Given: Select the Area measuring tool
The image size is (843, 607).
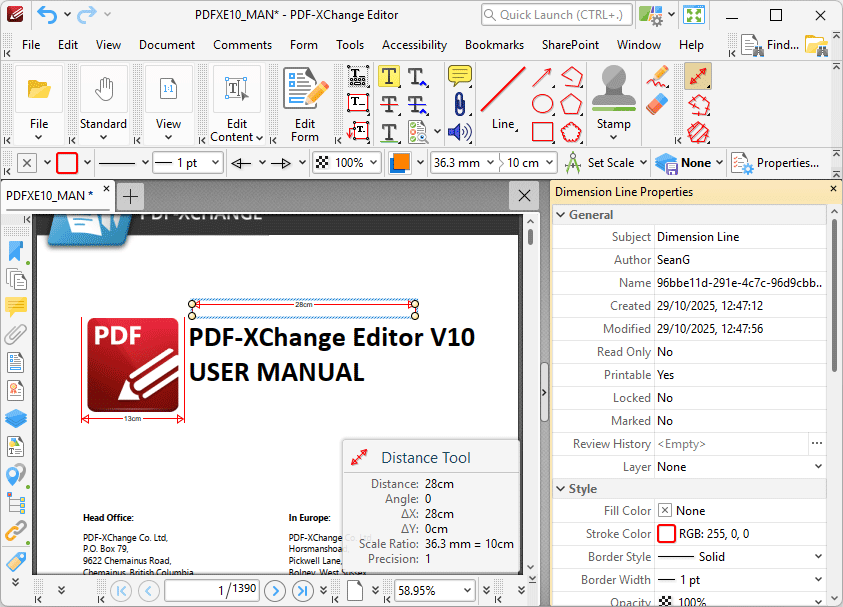Looking at the screenshot, I should point(698,132).
